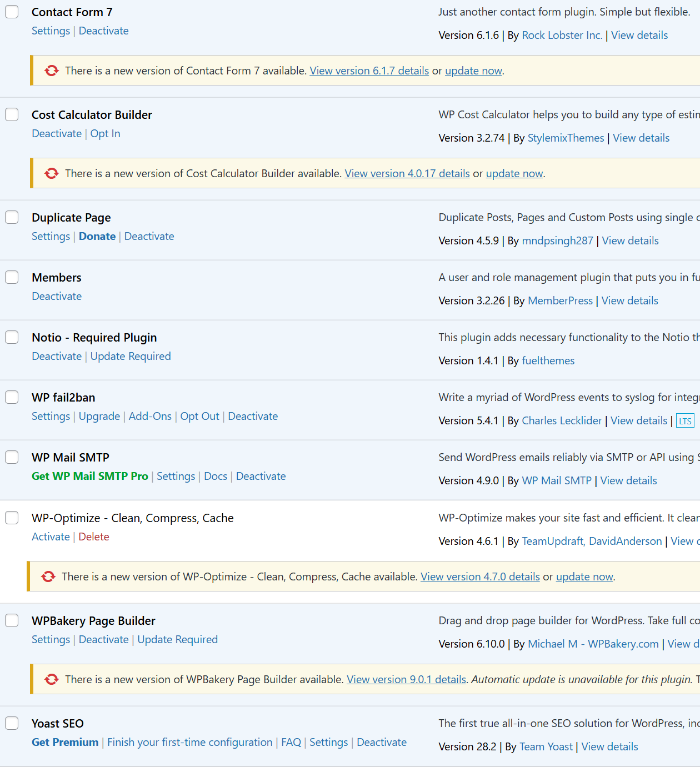
Task: View details for Members plugin
Action: 630,300
